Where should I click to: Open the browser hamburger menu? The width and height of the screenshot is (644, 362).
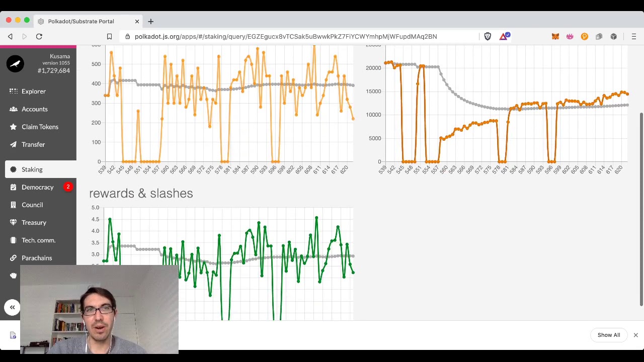point(634,36)
